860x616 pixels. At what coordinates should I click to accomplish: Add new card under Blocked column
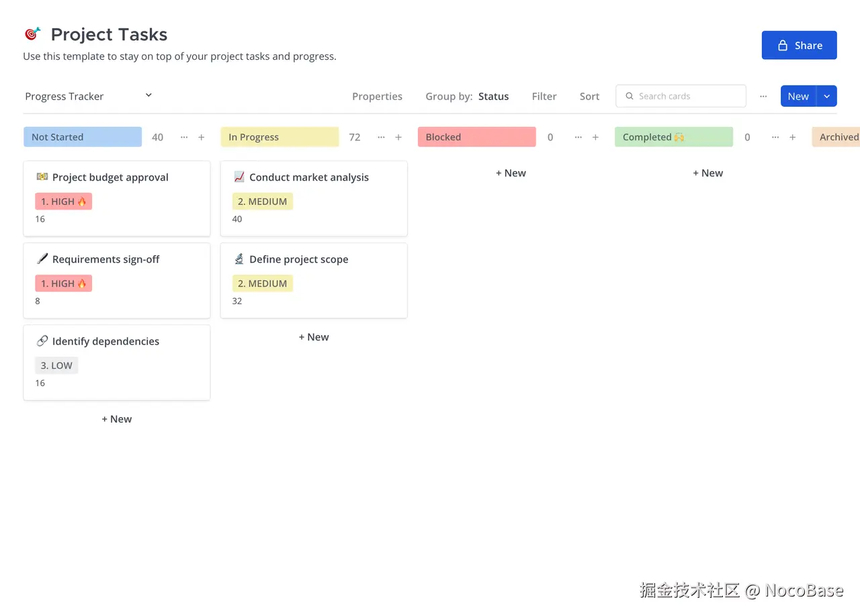[511, 173]
